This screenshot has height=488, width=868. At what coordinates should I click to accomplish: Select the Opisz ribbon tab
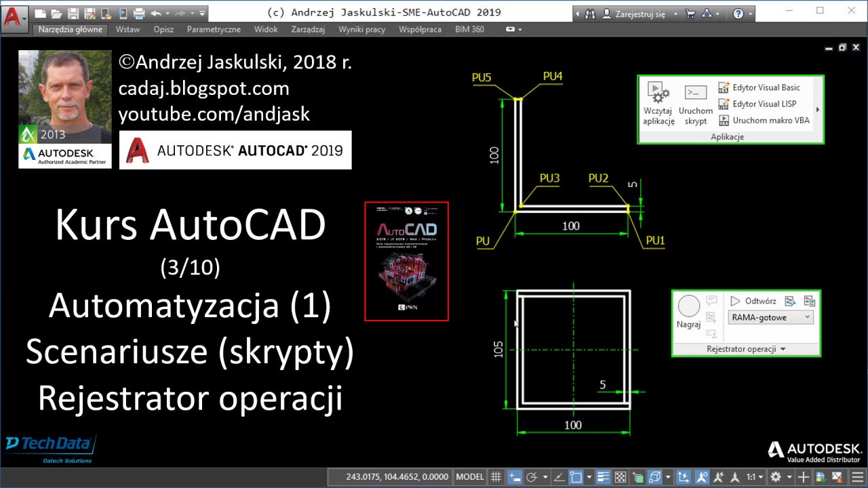tap(163, 30)
